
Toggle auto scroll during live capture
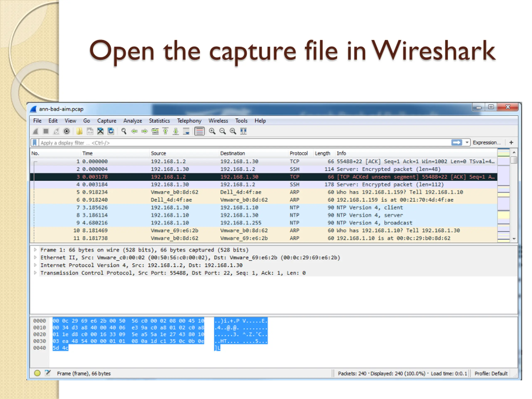pyautogui.click(x=186, y=131)
